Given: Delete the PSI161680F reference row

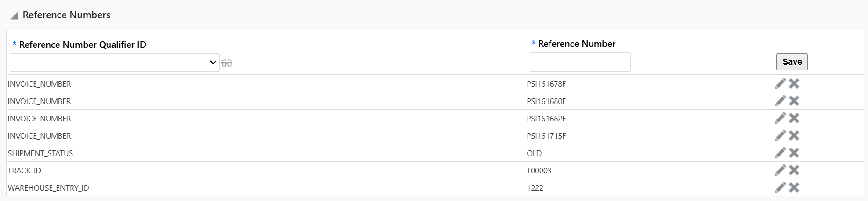Looking at the screenshot, I should coord(794,101).
